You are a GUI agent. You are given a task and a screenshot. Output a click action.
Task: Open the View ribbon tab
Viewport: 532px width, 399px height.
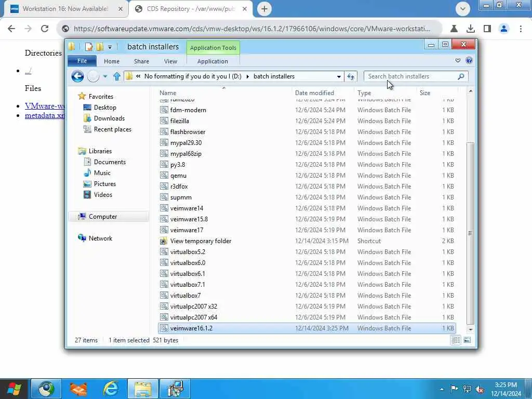(x=170, y=61)
